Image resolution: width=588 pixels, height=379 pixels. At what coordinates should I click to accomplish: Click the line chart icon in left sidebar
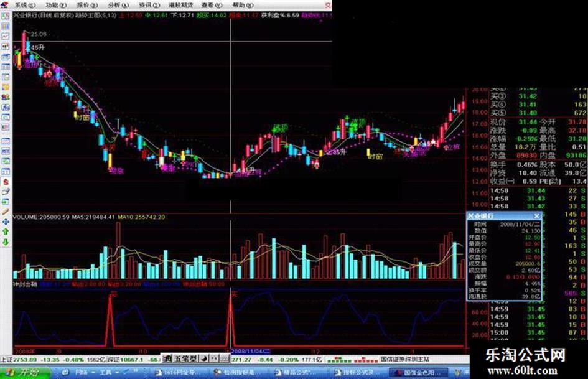tap(6, 36)
